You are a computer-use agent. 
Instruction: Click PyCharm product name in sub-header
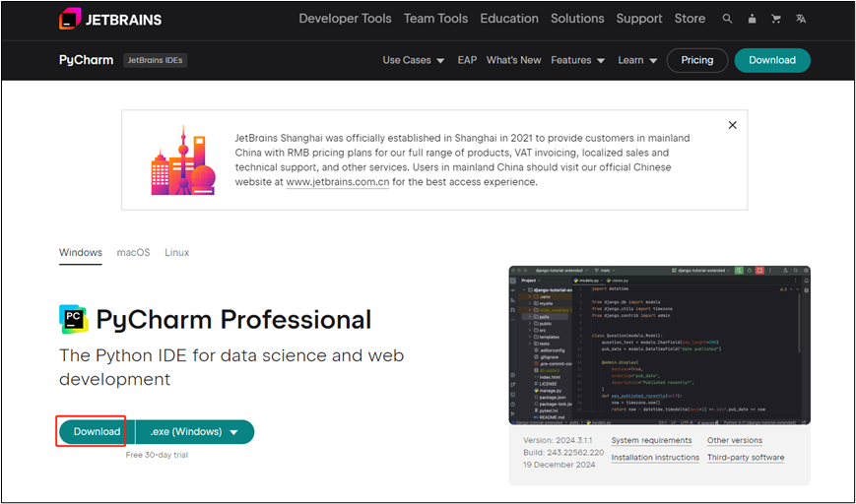pyautogui.click(x=87, y=60)
